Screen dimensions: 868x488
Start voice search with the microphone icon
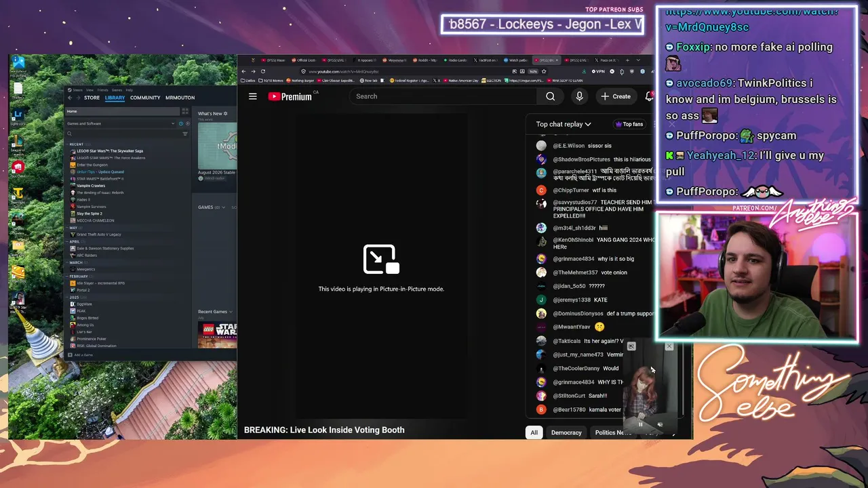point(579,96)
